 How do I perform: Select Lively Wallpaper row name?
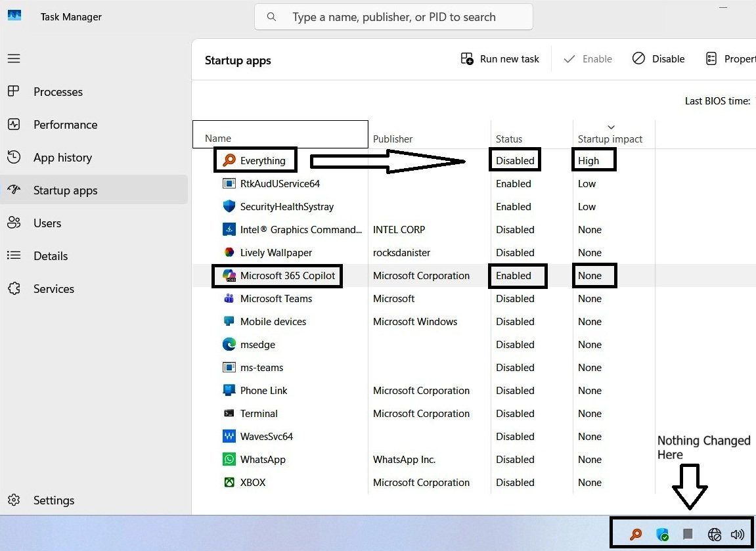pos(277,253)
